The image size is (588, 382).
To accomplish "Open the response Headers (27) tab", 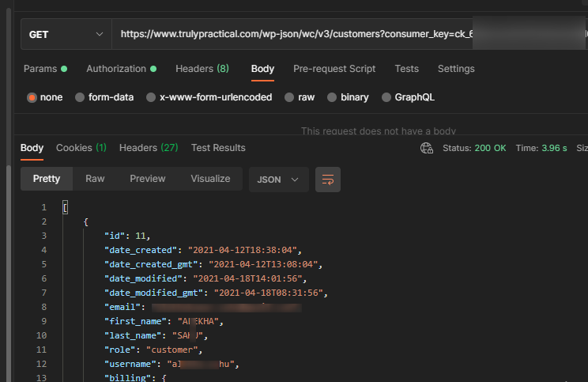I will (x=149, y=148).
